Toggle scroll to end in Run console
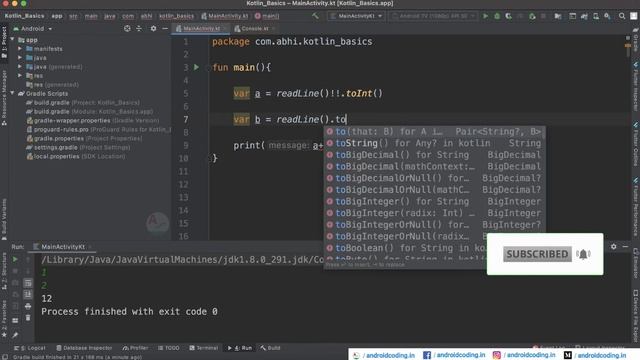This screenshot has width=640, height=360. point(28,294)
